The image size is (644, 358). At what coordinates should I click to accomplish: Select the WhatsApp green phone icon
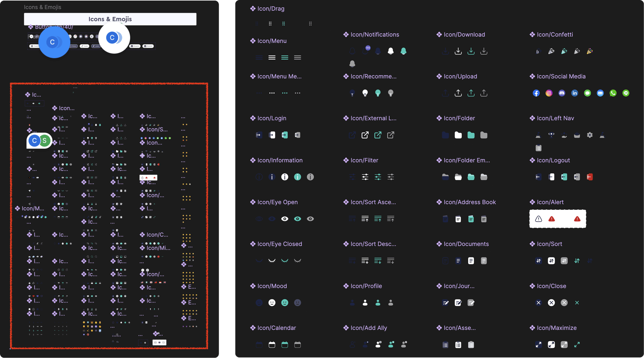613,93
